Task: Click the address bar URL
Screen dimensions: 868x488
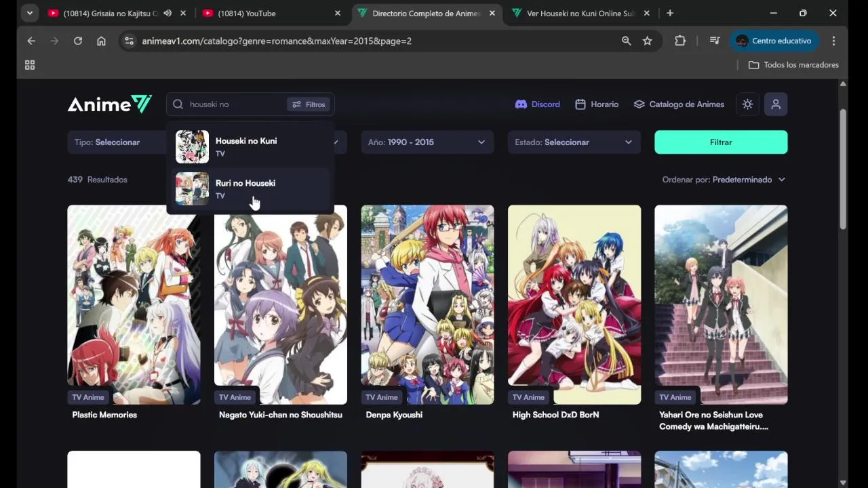Action: coord(277,41)
